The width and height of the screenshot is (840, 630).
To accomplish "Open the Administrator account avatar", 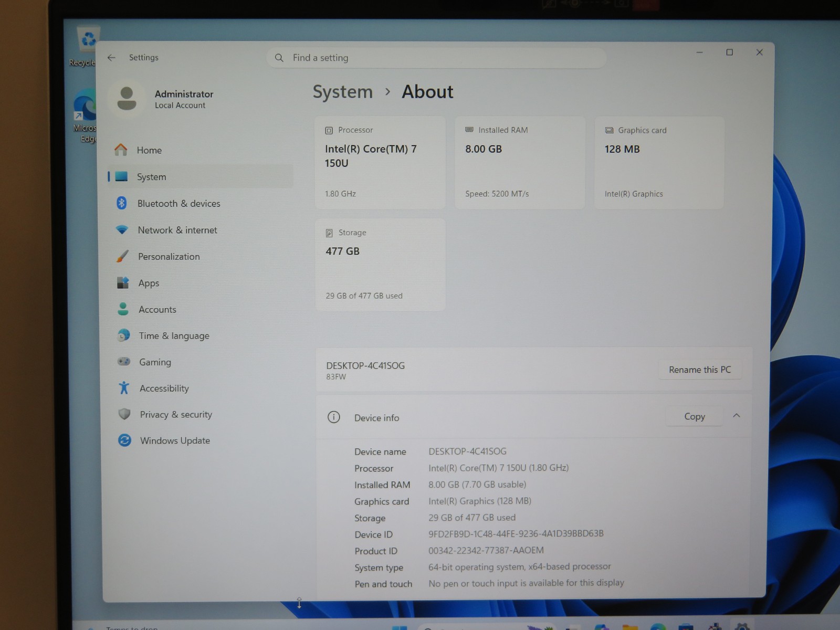I will (x=127, y=99).
